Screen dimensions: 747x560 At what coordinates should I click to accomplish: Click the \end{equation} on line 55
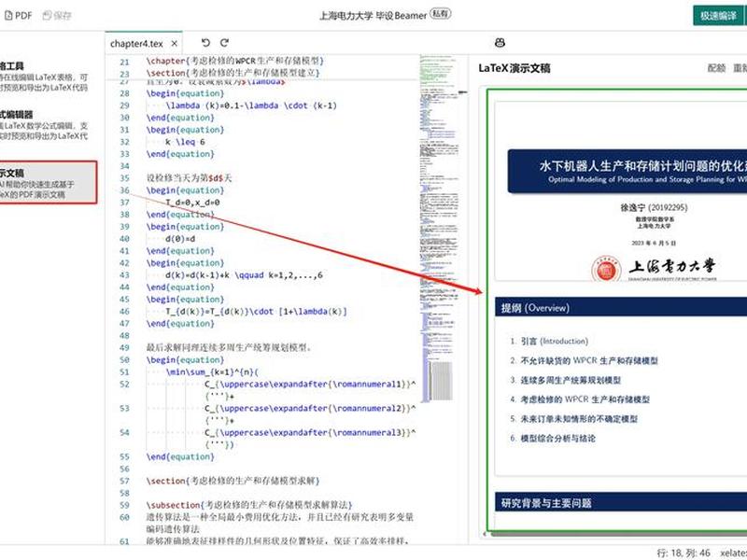[x=180, y=456]
